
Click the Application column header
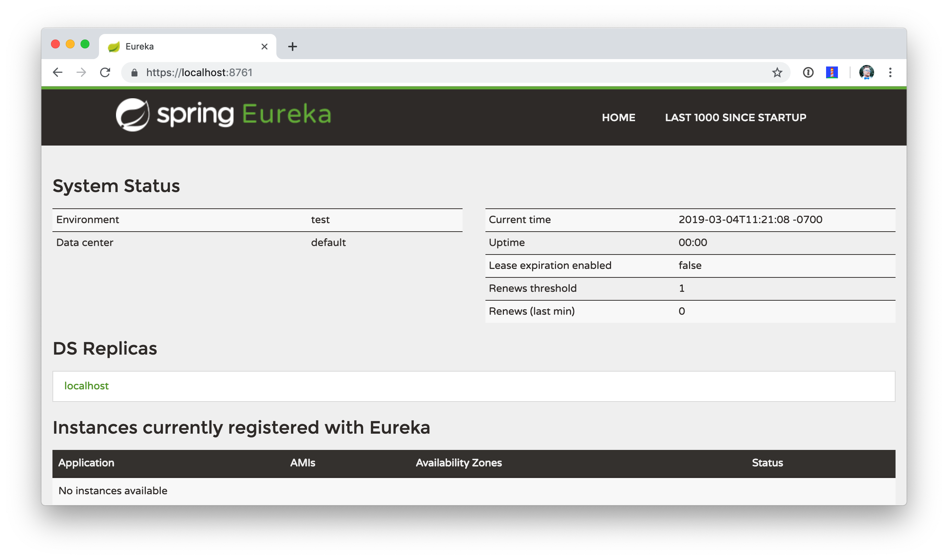point(86,463)
